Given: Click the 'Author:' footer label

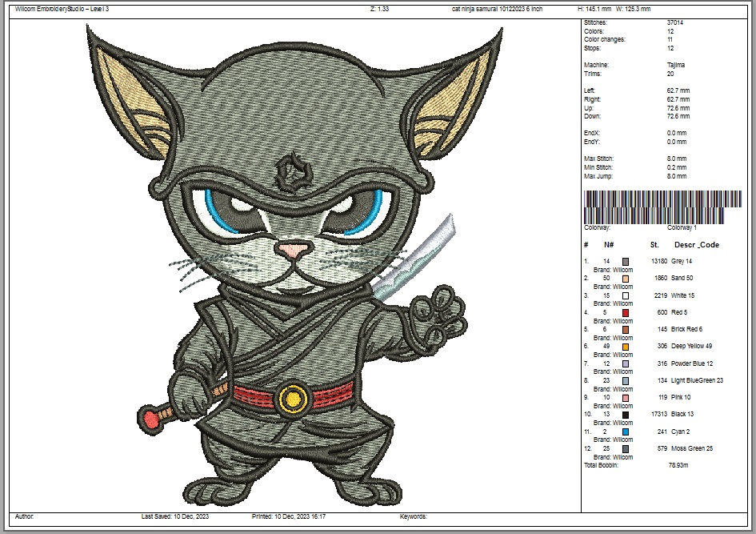Looking at the screenshot, I should point(24,516).
